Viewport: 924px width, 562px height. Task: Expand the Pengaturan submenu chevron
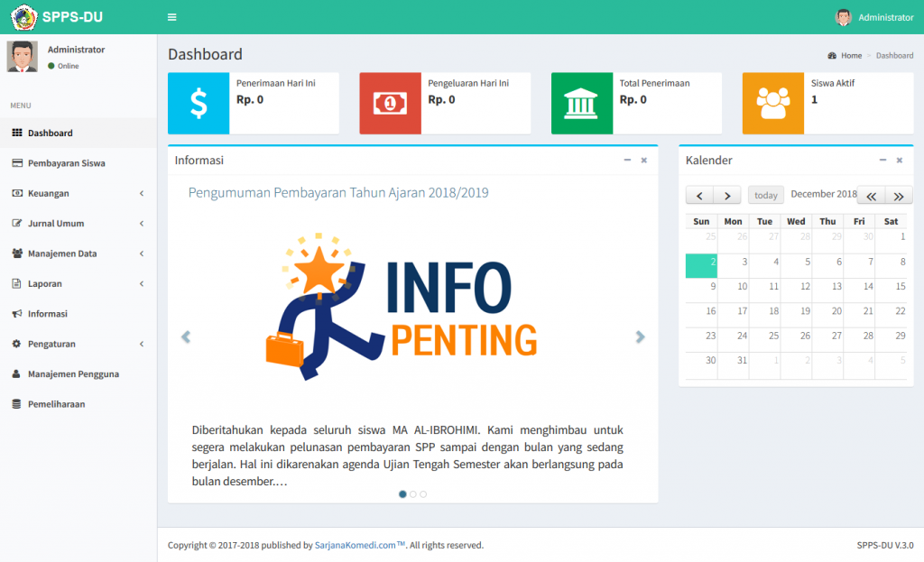(x=142, y=344)
